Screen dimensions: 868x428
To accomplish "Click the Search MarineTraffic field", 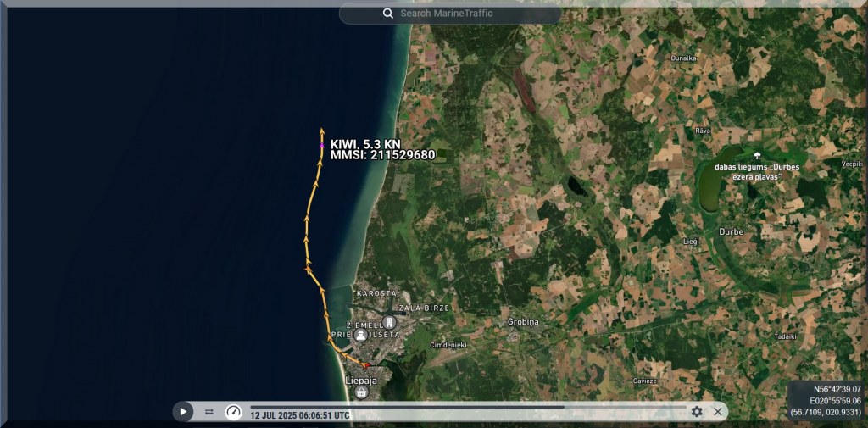I will pos(458,14).
